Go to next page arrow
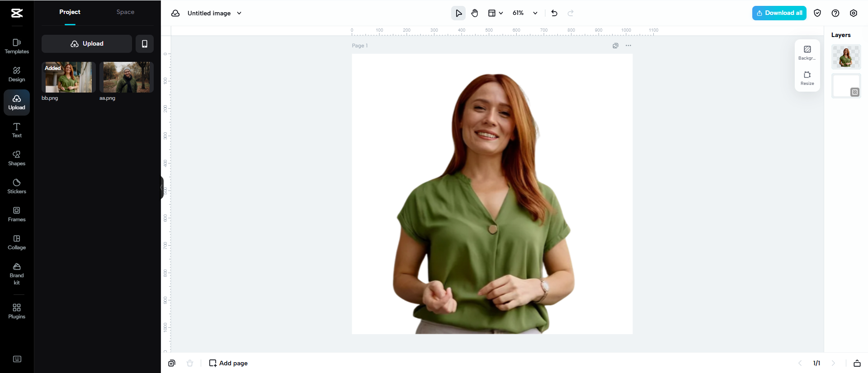The width and height of the screenshot is (868, 373). click(x=833, y=363)
